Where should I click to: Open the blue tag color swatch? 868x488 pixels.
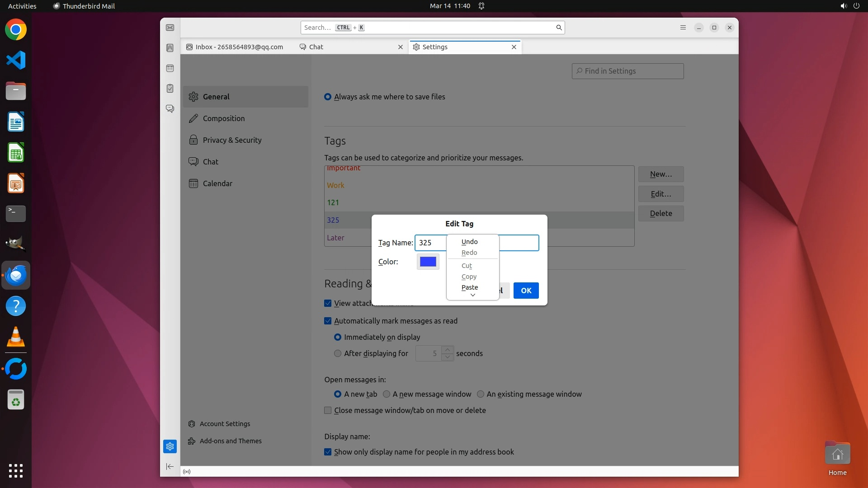pos(428,262)
